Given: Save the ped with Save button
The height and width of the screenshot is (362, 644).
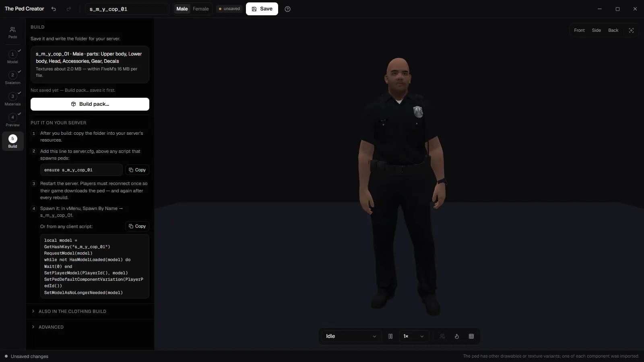Looking at the screenshot, I should coord(262,9).
